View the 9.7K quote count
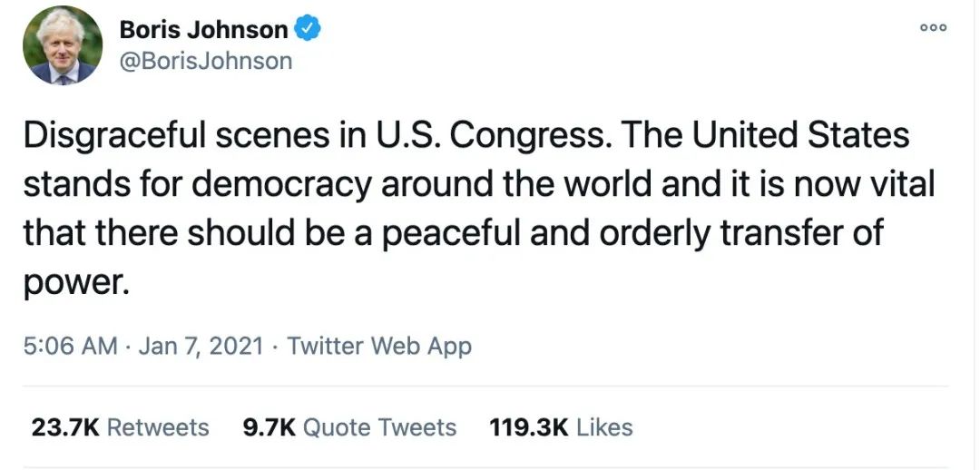The width and height of the screenshot is (980, 470). [268, 427]
